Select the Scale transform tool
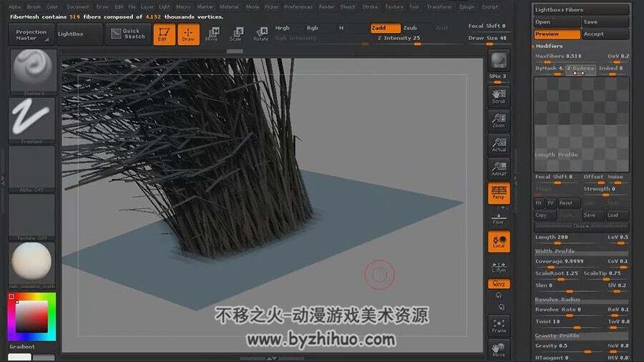The image size is (644, 362). click(235, 34)
